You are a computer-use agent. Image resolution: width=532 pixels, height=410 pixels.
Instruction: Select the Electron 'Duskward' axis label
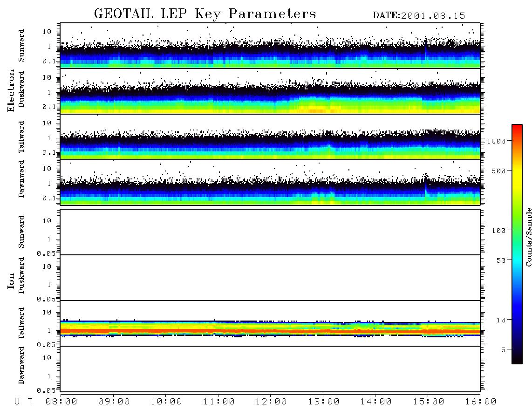(21, 89)
